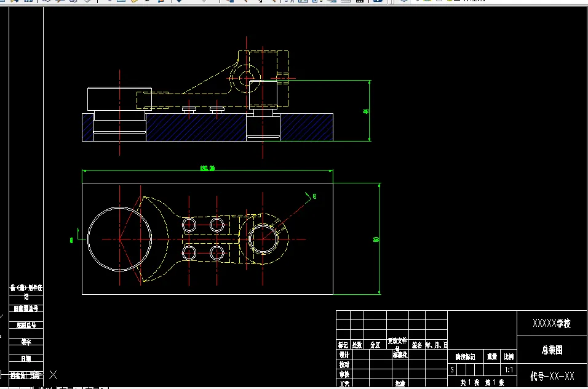Click the '第 1 张' sheet number text
Screen dimensions: 588x389
tap(495, 383)
